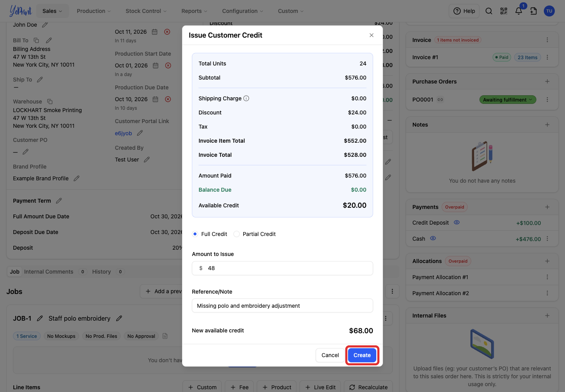
Task: Edit the Ship To address
Action: (x=40, y=80)
